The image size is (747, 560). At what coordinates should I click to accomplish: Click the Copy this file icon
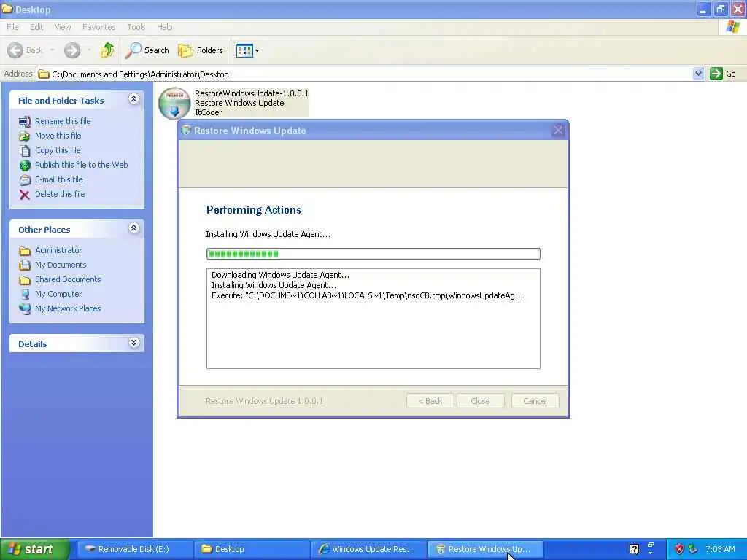point(25,151)
